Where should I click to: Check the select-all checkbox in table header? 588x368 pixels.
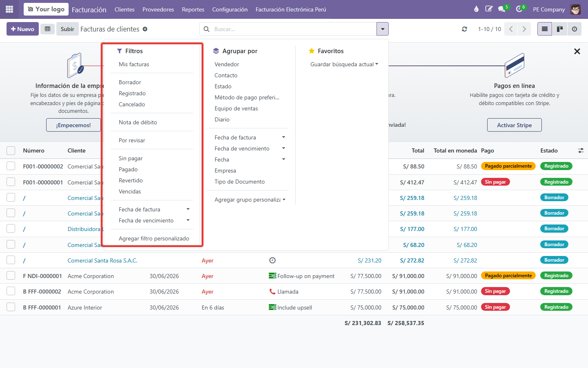tap(11, 150)
